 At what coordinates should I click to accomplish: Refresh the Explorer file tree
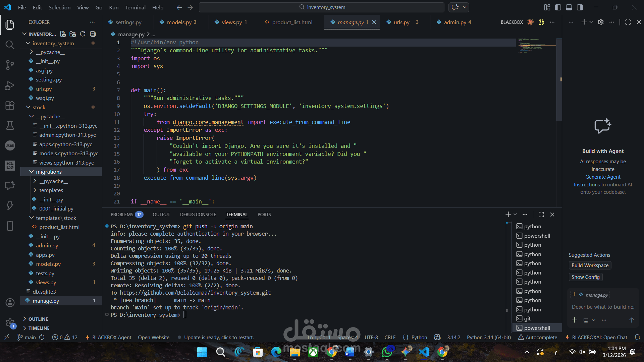(x=83, y=34)
